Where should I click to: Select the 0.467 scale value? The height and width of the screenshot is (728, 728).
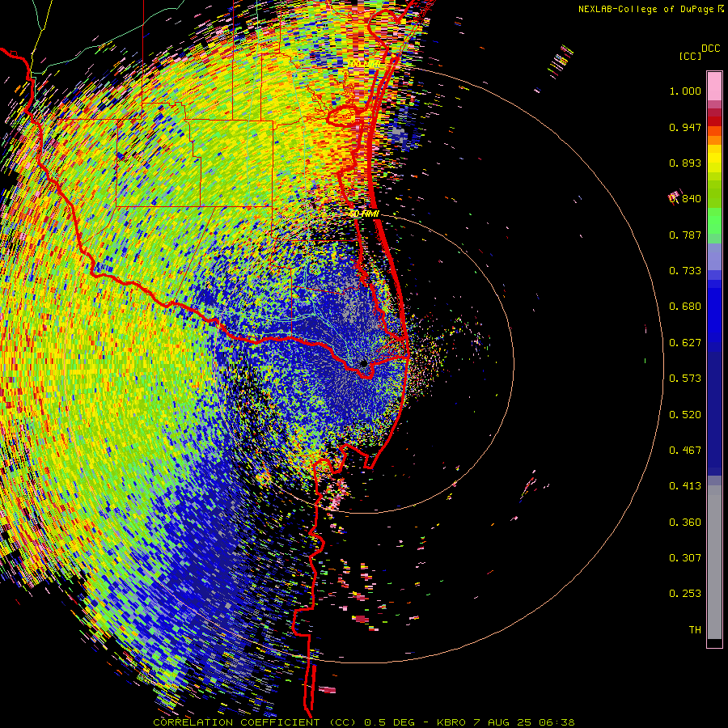click(685, 451)
